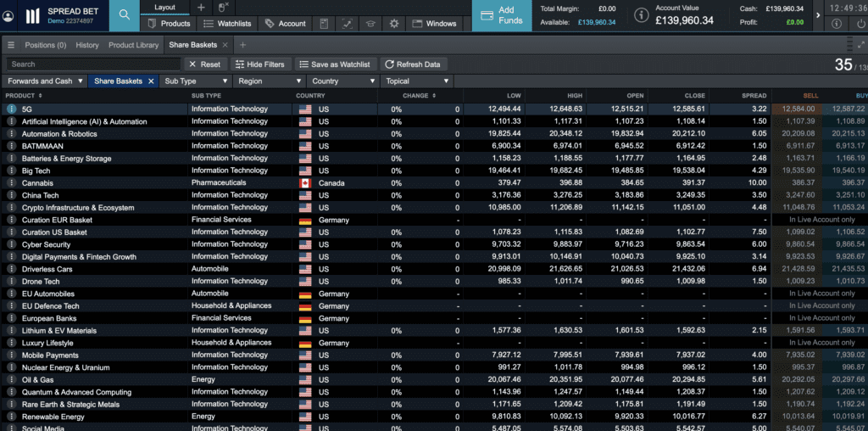Select the Artificial Intelligence (AI) & Automation row
Image resolution: width=868 pixels, height=431 pixels.
(x=433, y=121)
